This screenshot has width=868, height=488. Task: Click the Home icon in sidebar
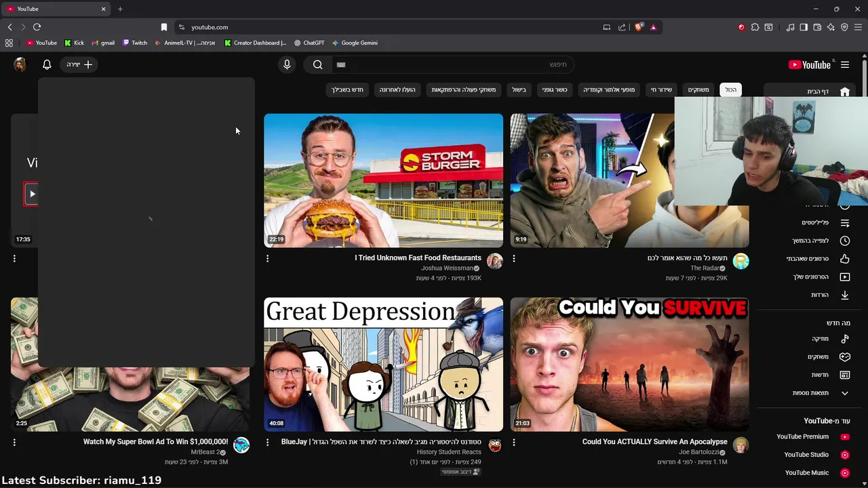coord(845,91)
